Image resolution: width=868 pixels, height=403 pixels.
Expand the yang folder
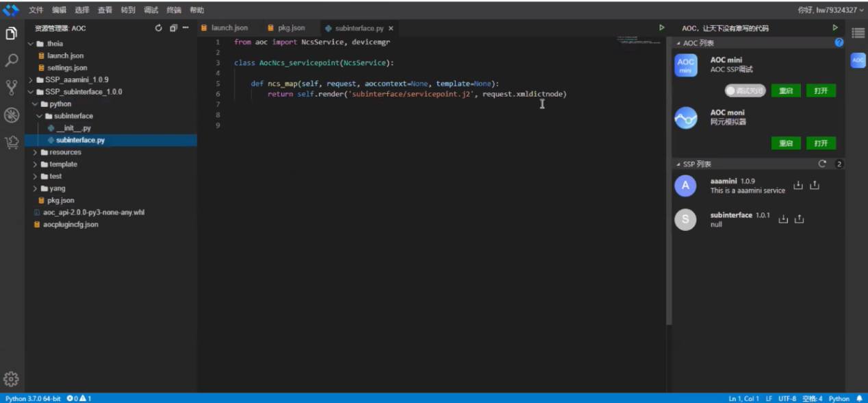(35, 188)
